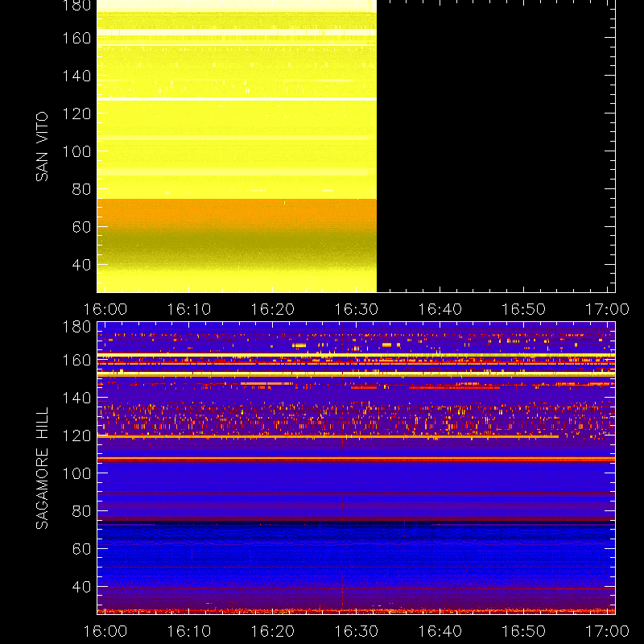Select the 120 tick label on San Vito axis

pos(76,114)
